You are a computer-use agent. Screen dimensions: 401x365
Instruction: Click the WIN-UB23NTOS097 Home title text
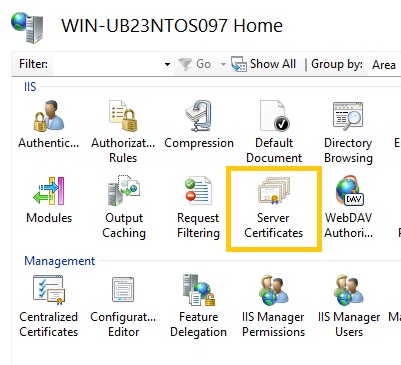point(172,26)
